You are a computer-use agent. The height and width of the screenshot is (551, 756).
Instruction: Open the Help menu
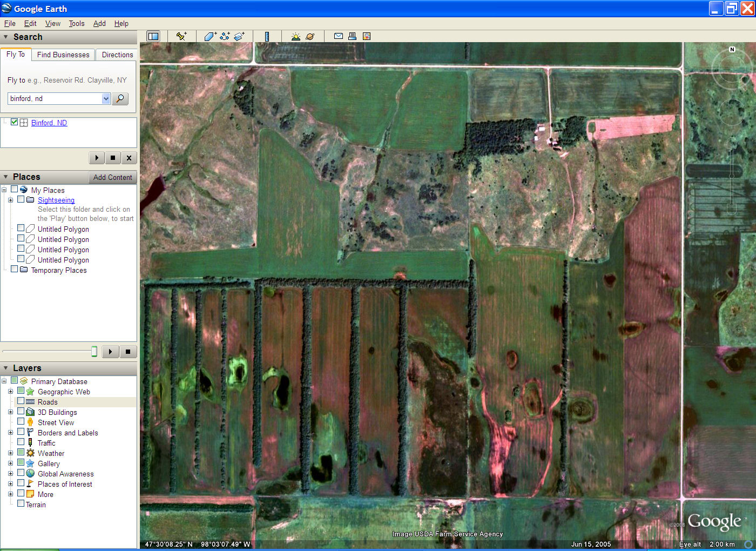point(122,23)
